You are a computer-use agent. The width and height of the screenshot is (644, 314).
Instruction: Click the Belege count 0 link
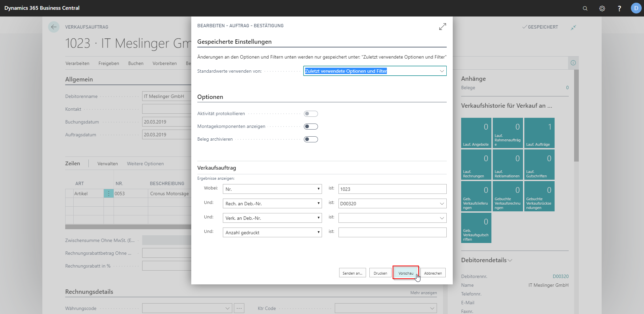pos(567,88)
